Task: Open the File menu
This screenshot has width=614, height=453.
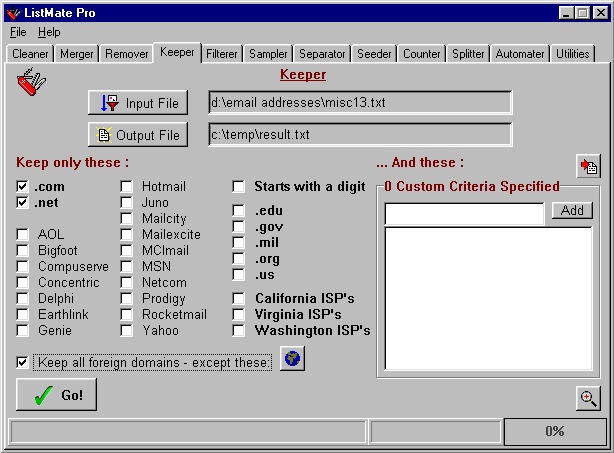Action: (x=18, y=32)
